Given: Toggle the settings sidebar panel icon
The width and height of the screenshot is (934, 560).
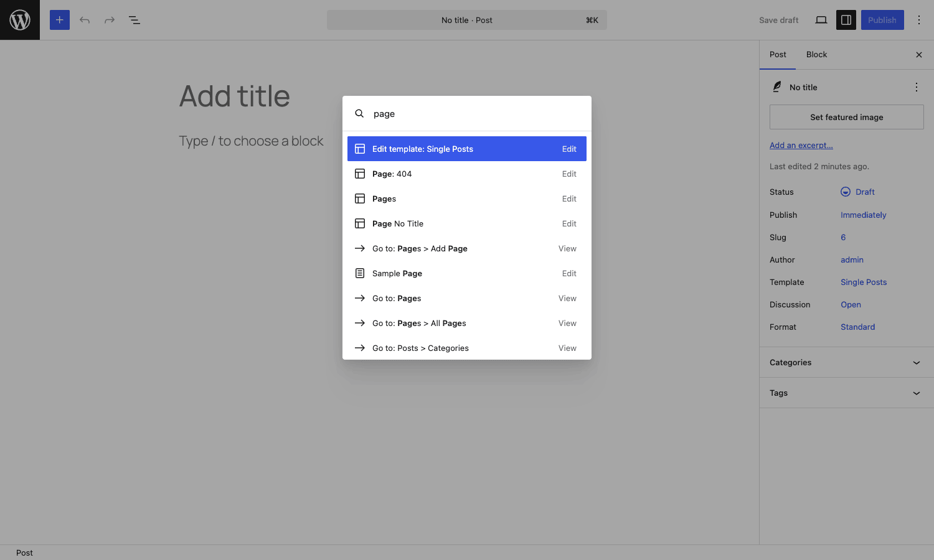Looking at the screenshot, I should coord(846,20).
